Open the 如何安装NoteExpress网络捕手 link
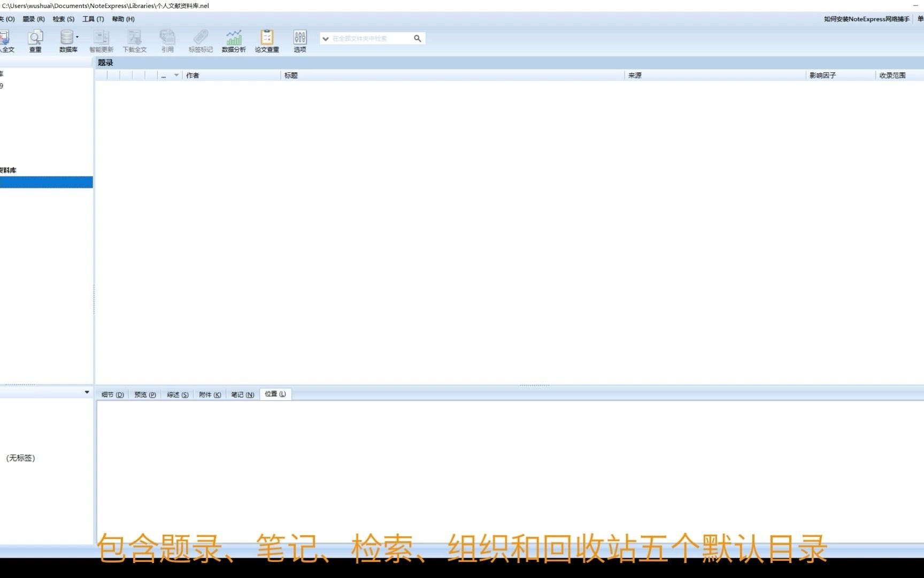 [866, 19]
